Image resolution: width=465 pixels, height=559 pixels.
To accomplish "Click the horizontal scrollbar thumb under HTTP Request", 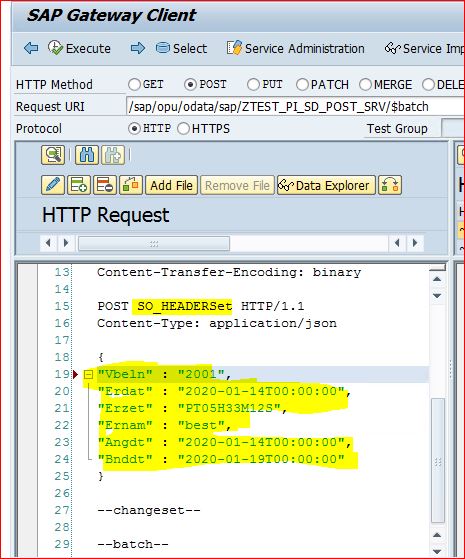I will 154,244.
